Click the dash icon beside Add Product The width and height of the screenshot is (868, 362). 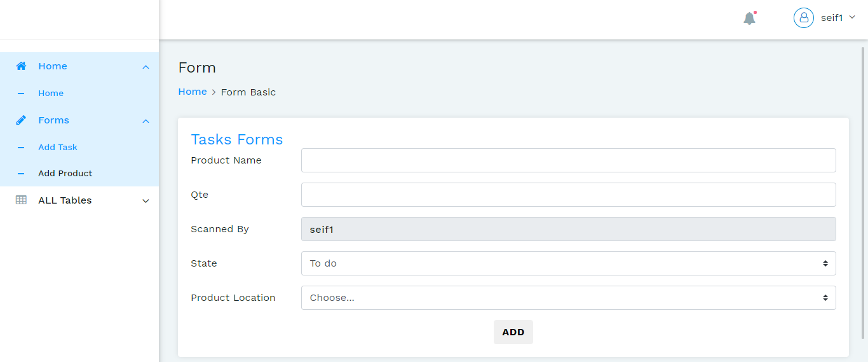point(21,174)
